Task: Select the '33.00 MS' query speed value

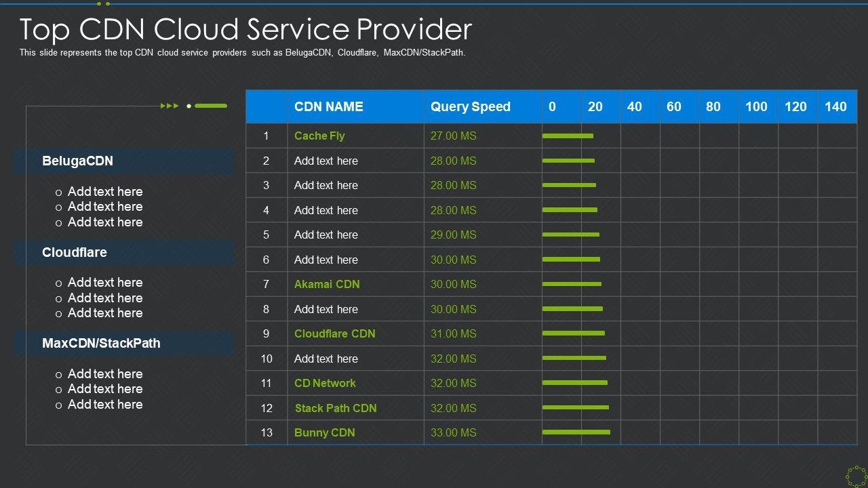Action: pos(454,432)
